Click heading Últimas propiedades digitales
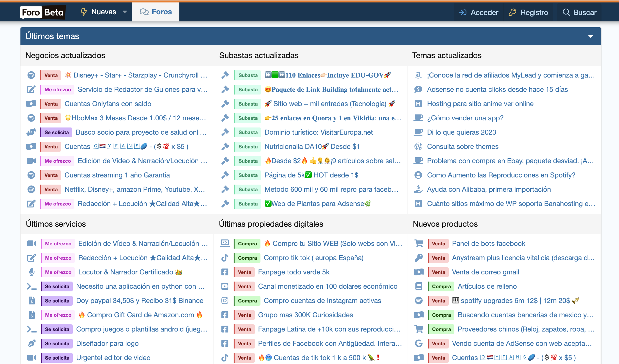Image resolution: width=619 pixels, height=364 pixels. pyautogui.click(x=271, y=224)
